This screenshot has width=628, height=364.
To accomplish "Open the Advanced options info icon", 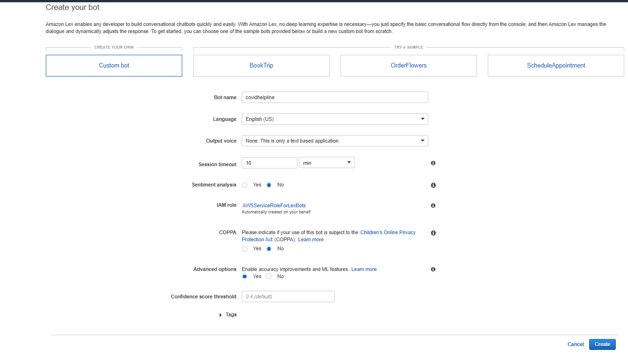I will click(433, 269).
